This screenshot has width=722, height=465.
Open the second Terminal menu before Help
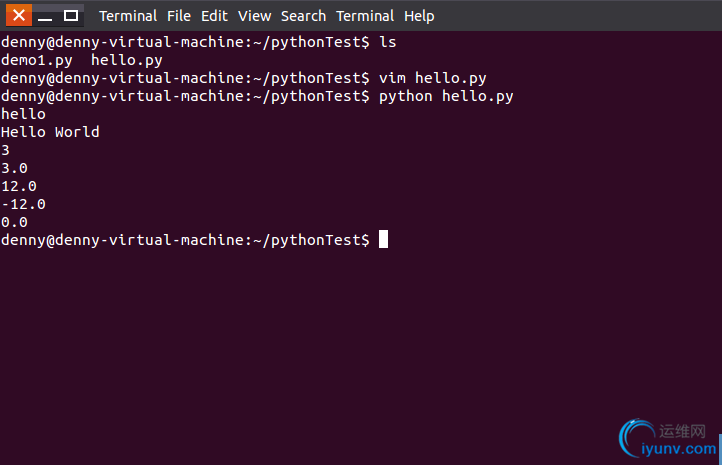pos(365,16)
